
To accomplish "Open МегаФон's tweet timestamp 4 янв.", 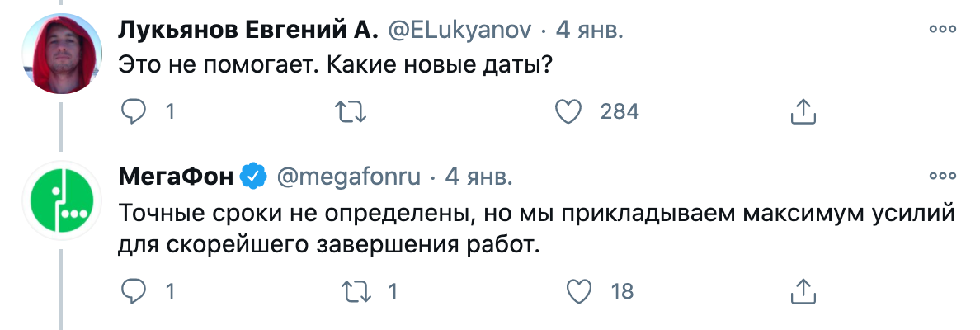I will (479, 177).
